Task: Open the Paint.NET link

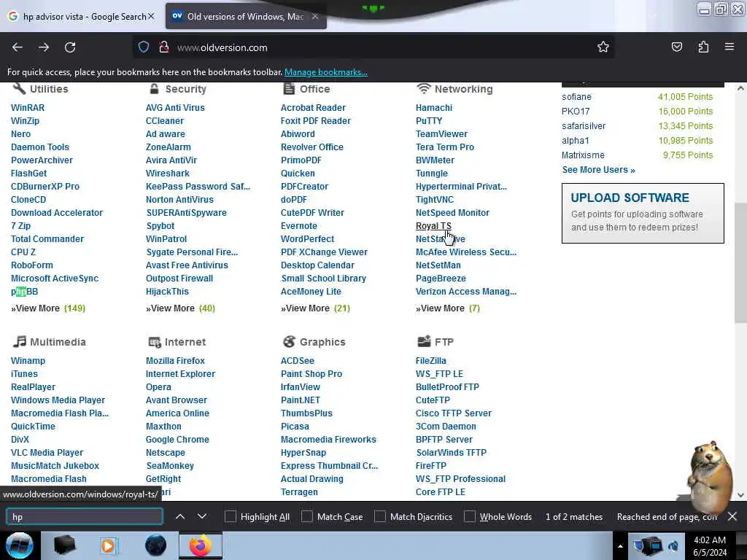Action: [300, 400]
